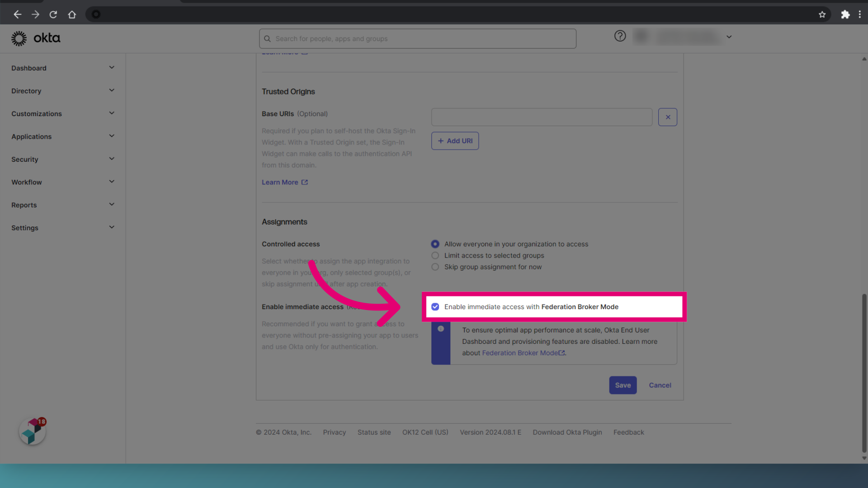
Task: Click the Version 2024.08.1 E footer text
Action: pos(491,432)
